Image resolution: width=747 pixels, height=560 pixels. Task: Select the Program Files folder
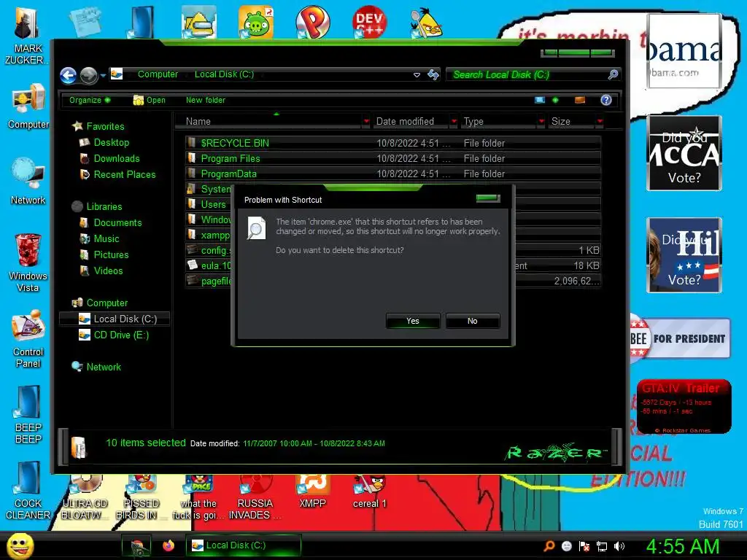pos(392,158)
